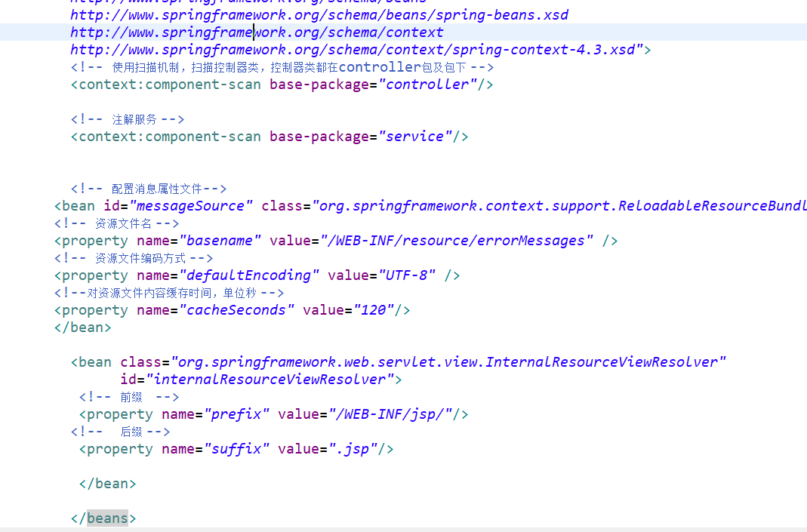The image size is (807, 532).
Task: Click the 注解服务 comment line
Action: coord(128,119)
